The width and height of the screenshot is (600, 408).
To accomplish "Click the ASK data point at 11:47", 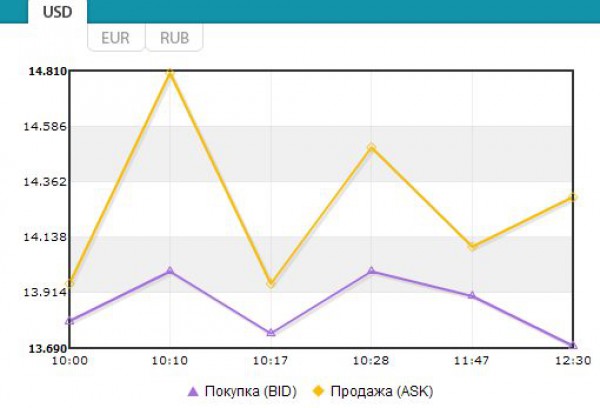I will click(472, 246).
